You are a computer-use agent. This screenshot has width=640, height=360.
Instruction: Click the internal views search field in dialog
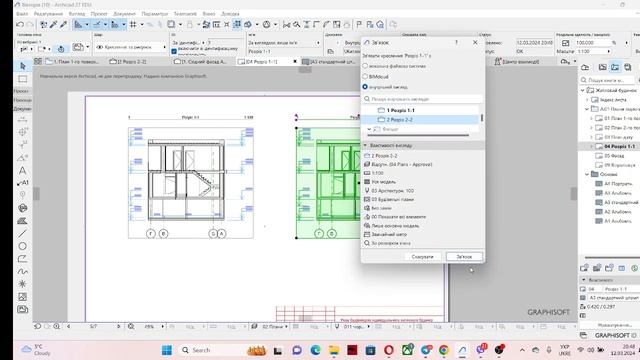click(423, 99)
